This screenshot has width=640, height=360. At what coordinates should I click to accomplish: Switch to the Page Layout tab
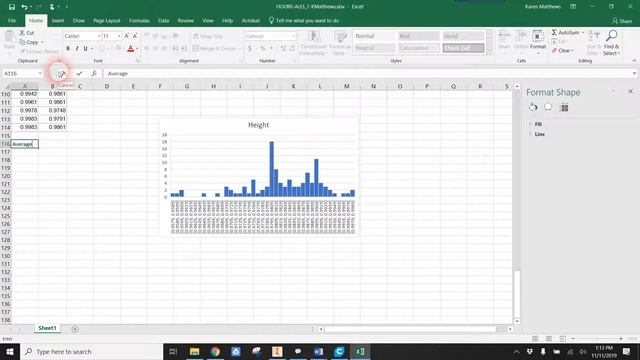tap(107, 20)
